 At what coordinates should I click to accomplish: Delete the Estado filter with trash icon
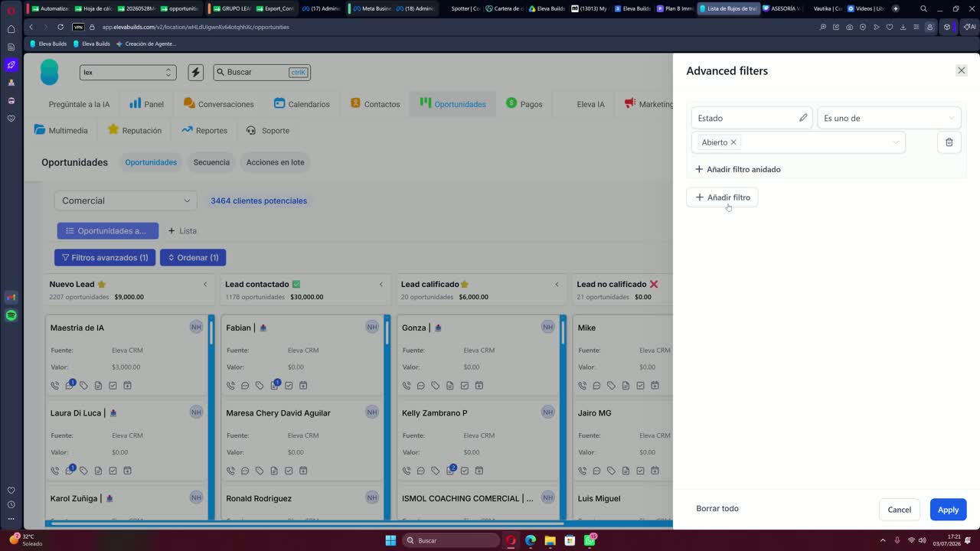pyautogui.click(x=949, y=142)
